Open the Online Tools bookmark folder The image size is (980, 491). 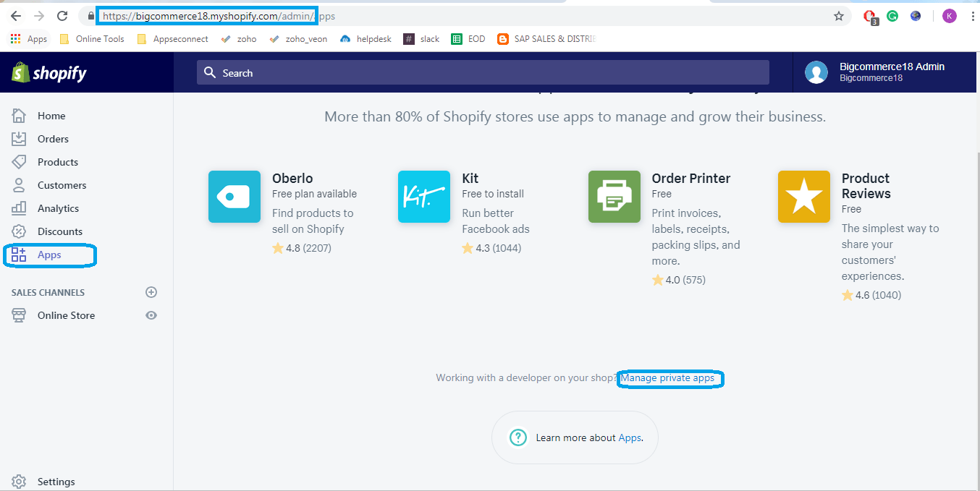(91, 39)
